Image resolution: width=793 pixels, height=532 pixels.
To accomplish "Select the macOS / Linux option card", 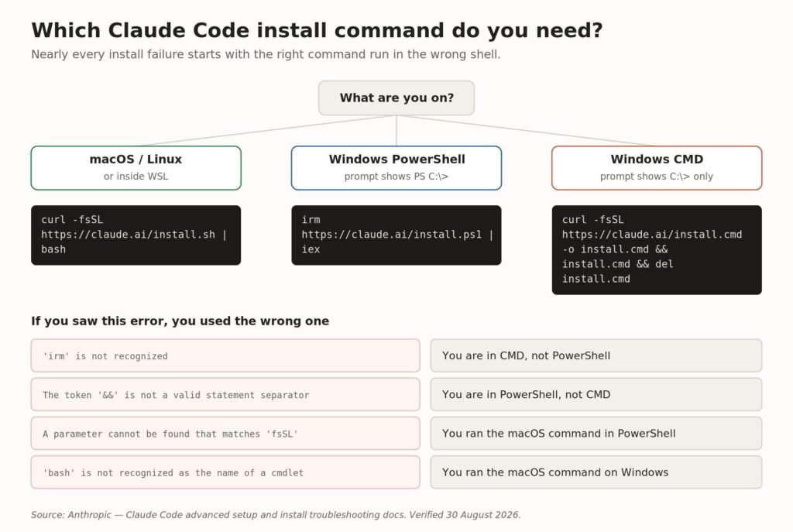I will (x=136, y=168).
